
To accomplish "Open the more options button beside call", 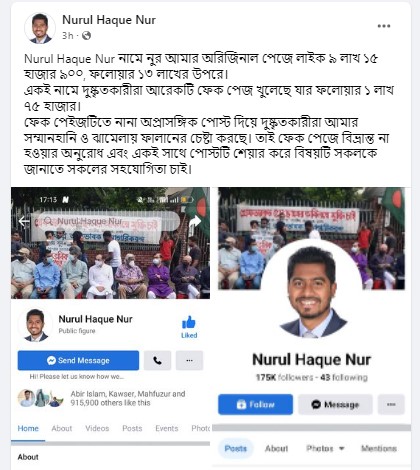I will point(189,360).
